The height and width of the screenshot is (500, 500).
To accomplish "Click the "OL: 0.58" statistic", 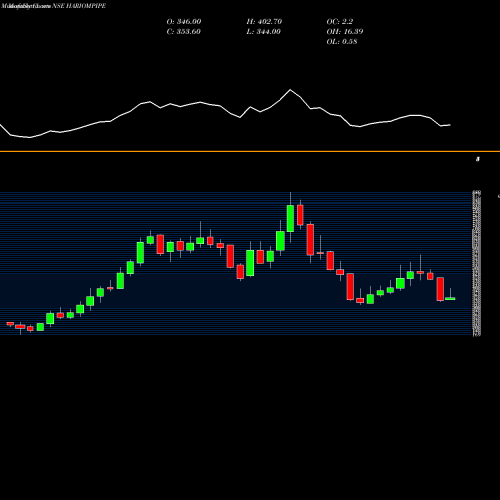I will coord(342,41).
